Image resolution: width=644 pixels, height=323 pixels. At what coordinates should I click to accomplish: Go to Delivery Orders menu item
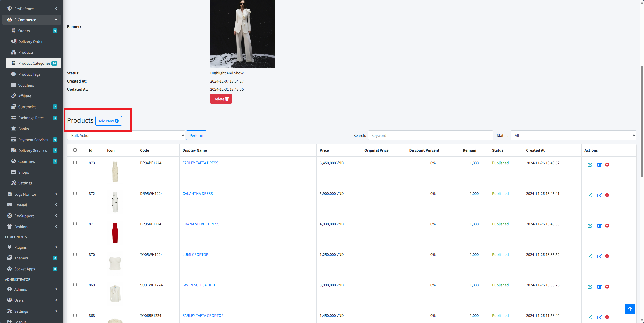[31, 41]
